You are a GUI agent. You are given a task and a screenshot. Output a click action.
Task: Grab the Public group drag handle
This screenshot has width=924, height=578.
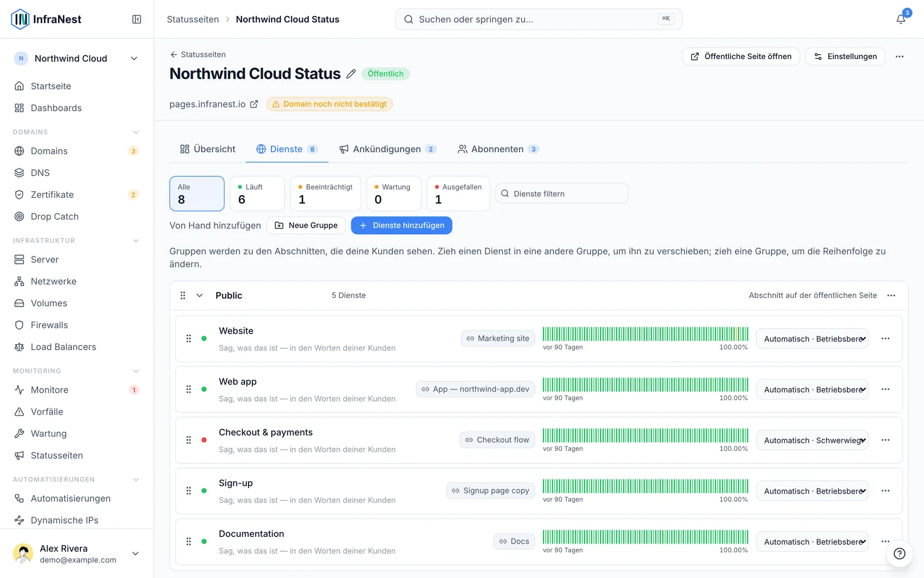tap(183, 295)
